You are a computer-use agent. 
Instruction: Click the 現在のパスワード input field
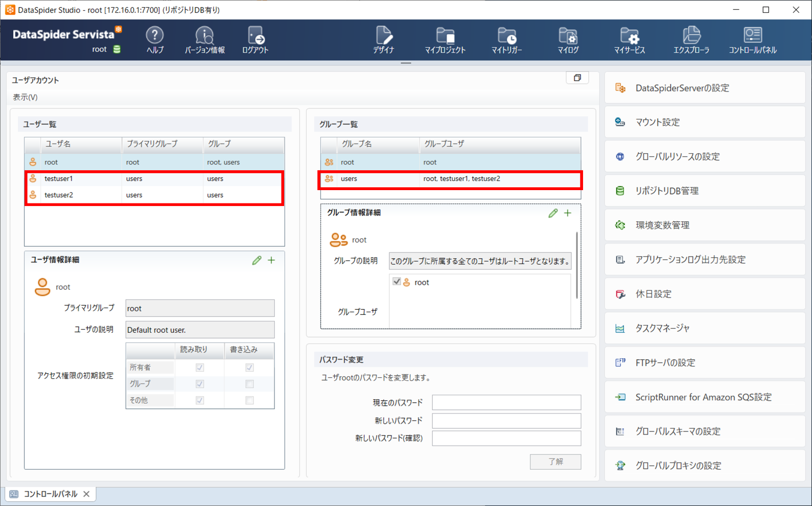(506, 402)
